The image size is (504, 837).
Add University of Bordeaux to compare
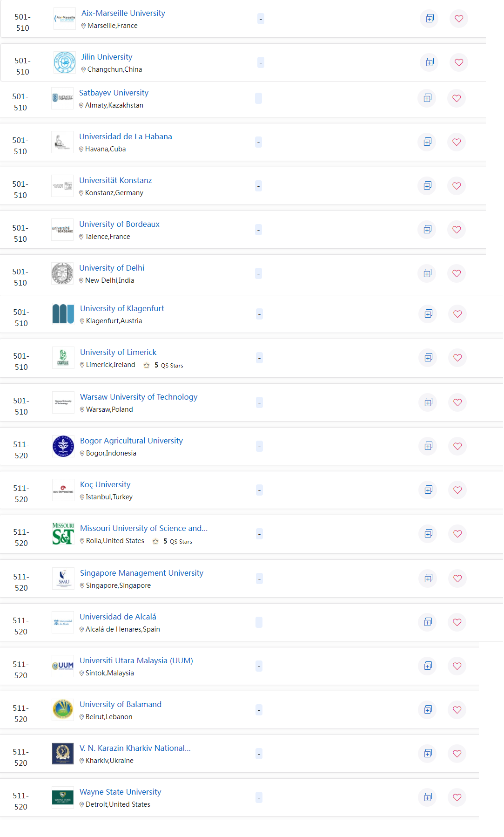[427, 230]
